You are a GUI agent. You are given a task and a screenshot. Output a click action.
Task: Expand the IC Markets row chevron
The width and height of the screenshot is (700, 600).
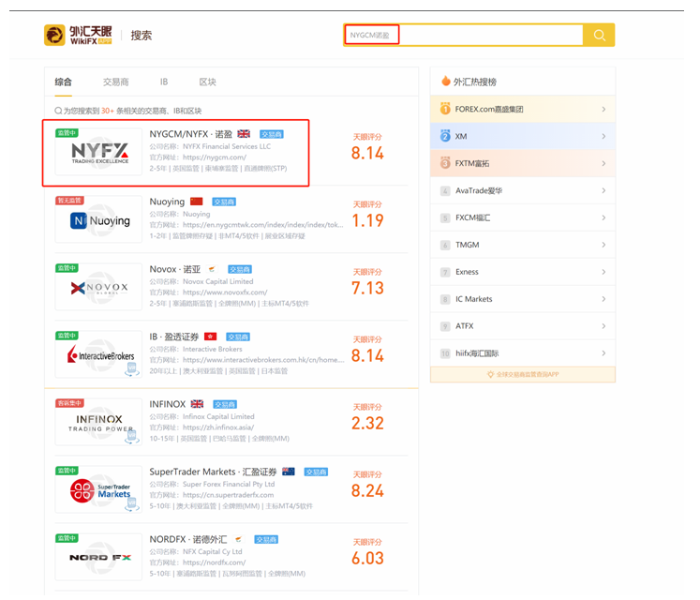pyautogui.click(x=603, y=299)
